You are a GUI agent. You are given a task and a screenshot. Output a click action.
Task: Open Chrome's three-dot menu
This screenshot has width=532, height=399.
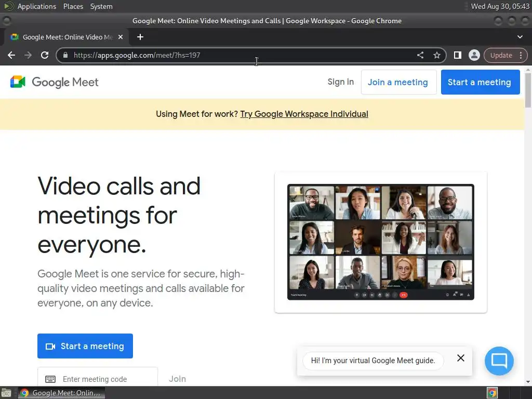[521, 55]
